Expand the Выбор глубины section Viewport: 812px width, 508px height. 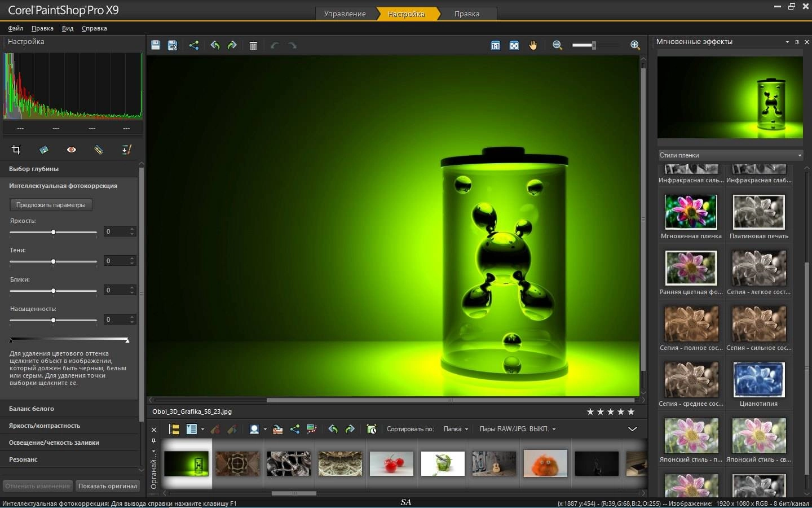pyautogui.click(x=69, y=169)
